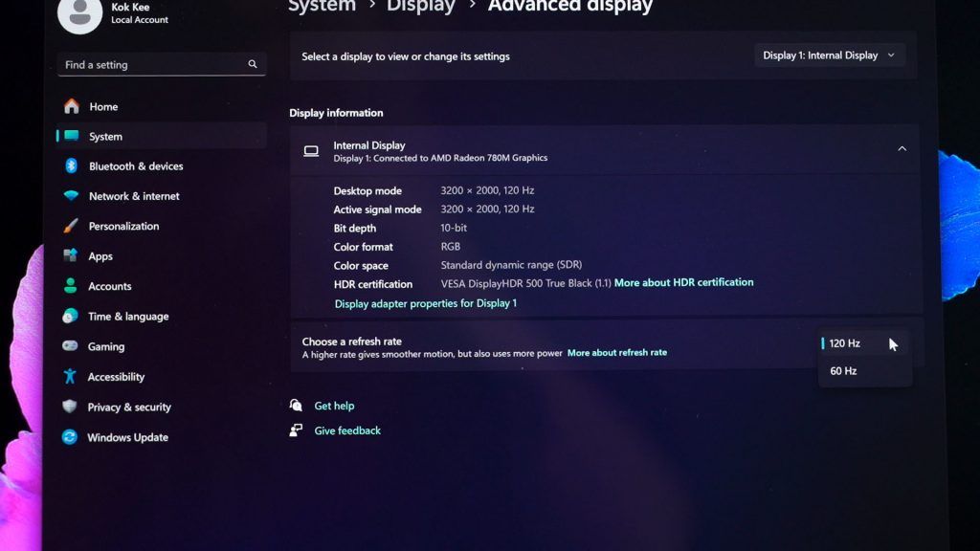
Task: Click the search magnifier icon
Action: (x=253, y=64)
